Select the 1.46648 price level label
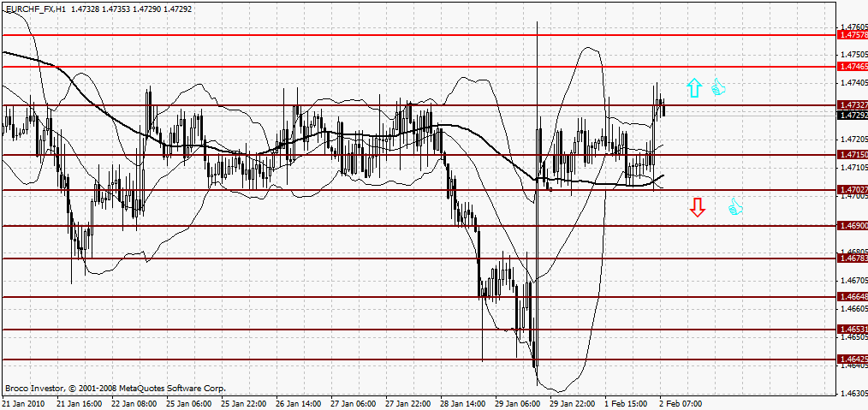 pyautogui.click(x=853, y=296)
